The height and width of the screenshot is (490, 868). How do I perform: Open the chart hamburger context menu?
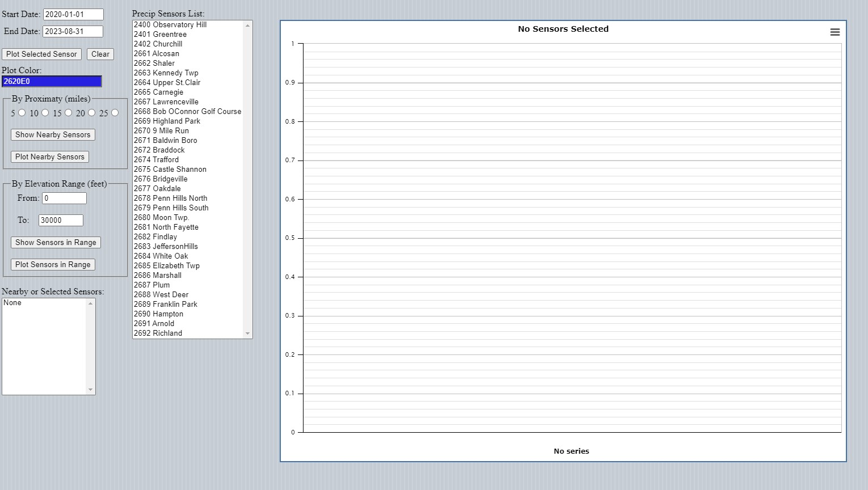[835, 32]
